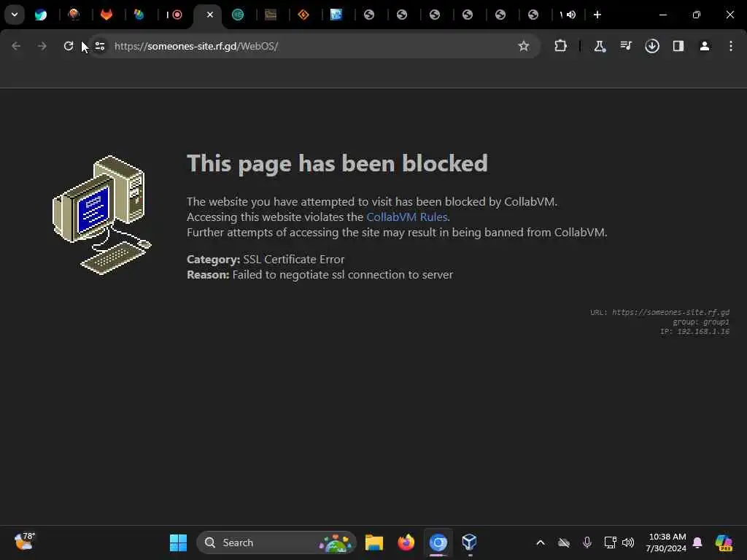
Task: Open a new tab with plus button
Action: point(597,15)
